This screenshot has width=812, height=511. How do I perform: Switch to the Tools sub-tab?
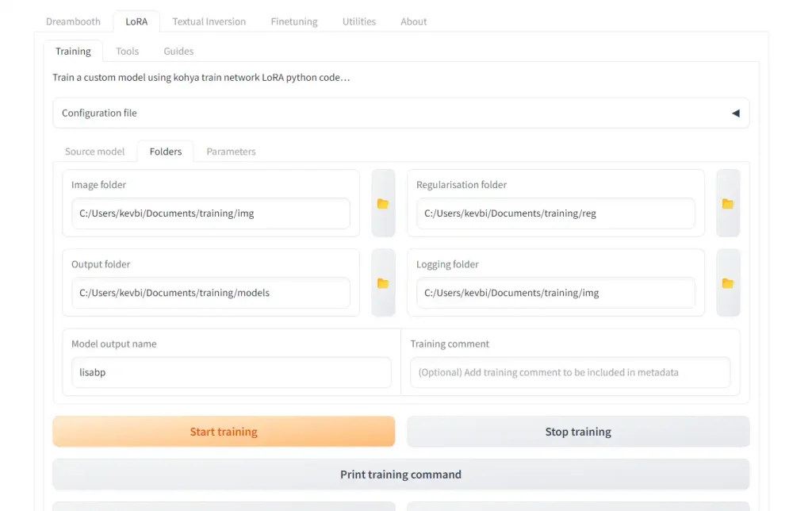pyautogui.click(x=127, y=51)
